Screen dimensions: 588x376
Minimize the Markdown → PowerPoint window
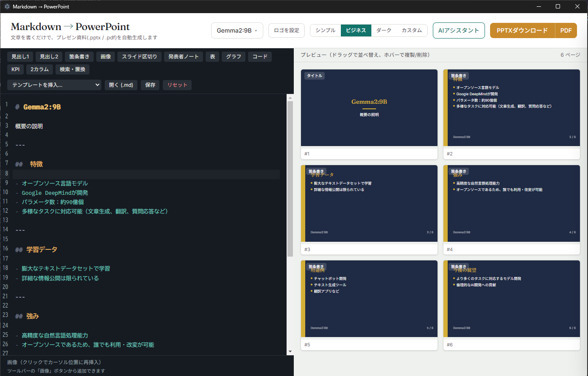(x=539, y=7)
